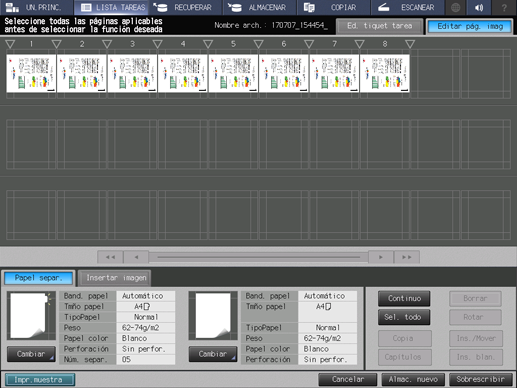Click Ed. tiquet tarea button

[x=379, y=26]
